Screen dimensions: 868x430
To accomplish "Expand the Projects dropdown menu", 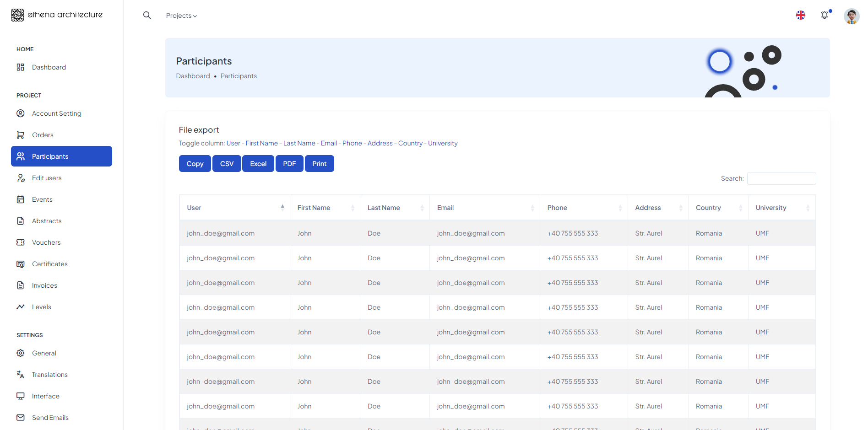I will pos(181,16).
